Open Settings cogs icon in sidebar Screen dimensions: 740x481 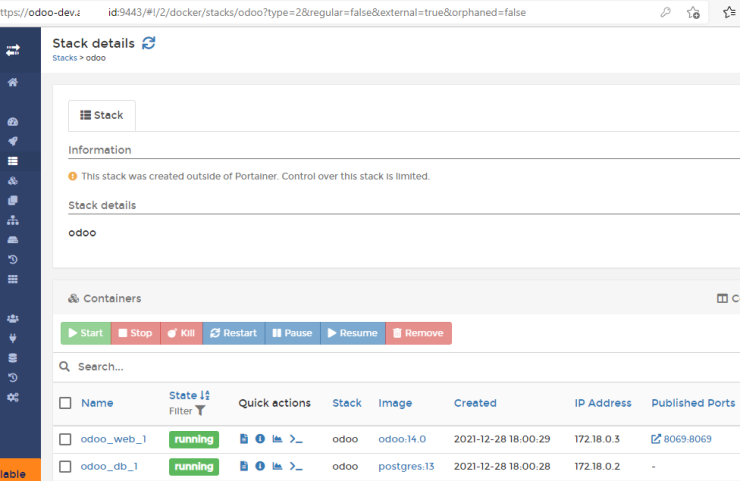click(13, 397)
